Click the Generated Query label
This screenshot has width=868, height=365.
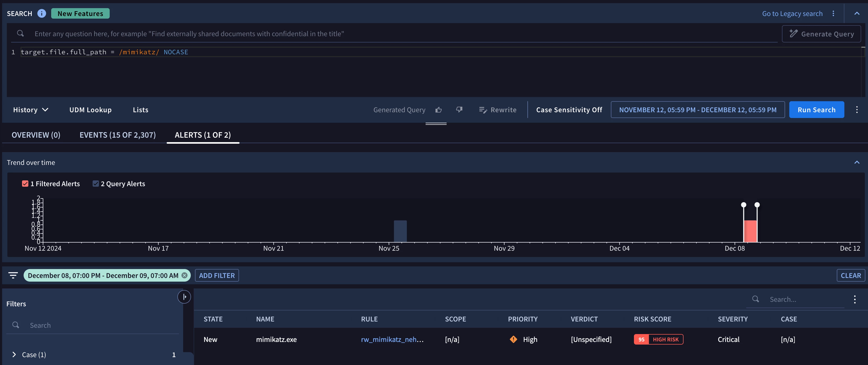coord(399,110)
